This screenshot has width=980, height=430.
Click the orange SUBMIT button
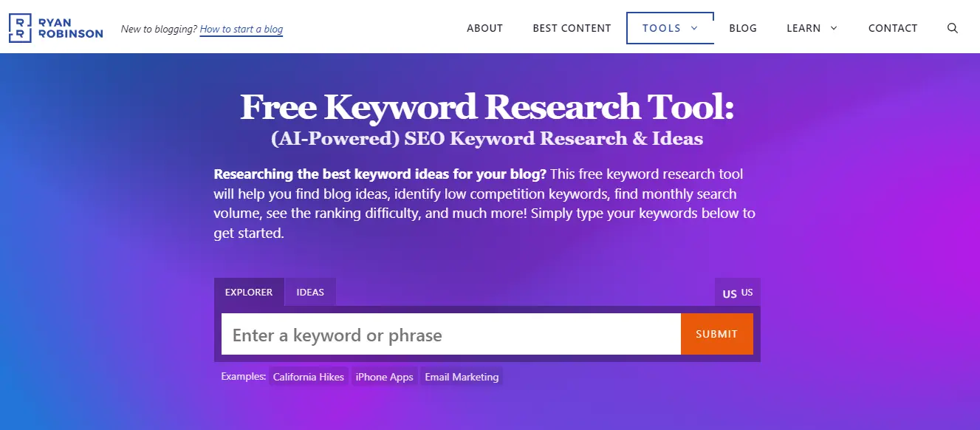[716, 334]
